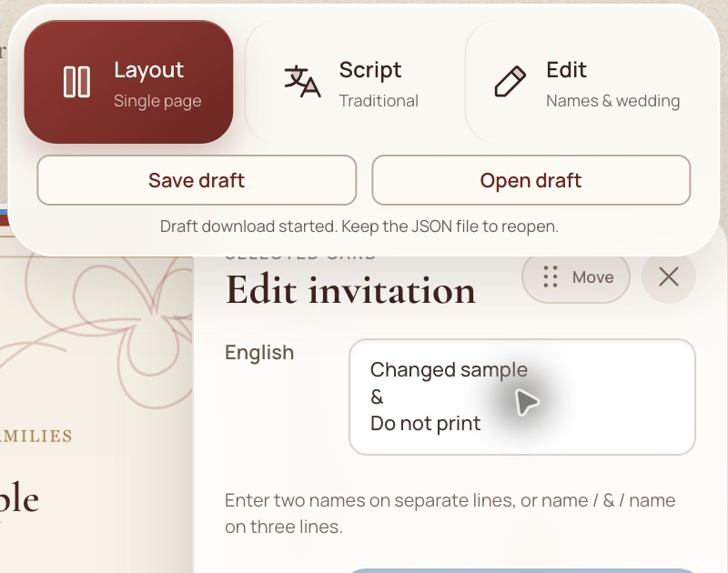
Task: Click the two-names instruction hint text
Action: point(450,514)
